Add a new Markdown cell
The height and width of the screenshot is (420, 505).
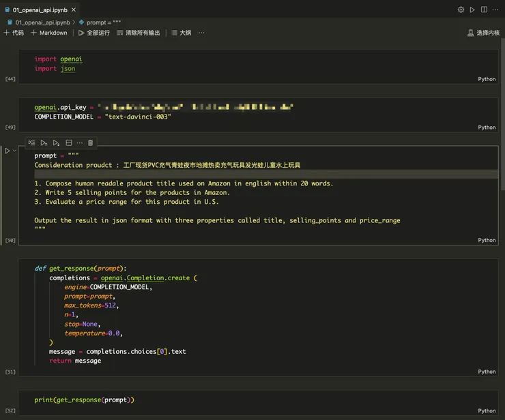coord(49,33)
